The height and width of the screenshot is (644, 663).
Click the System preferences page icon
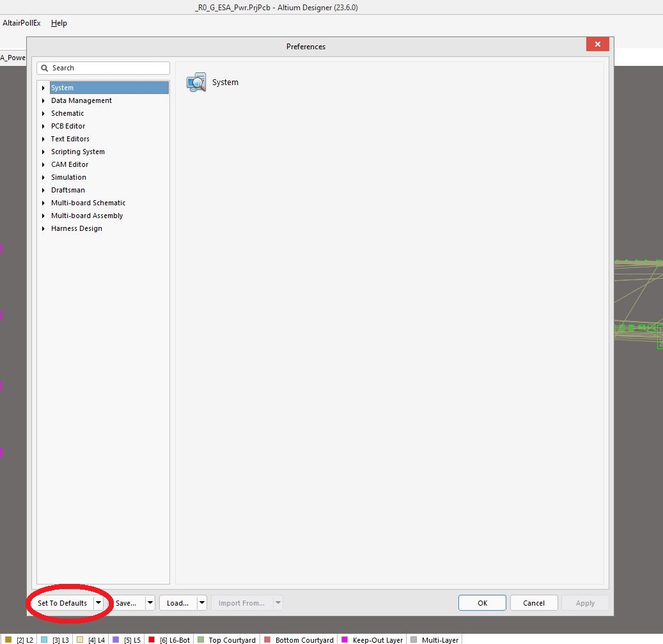pyautogui.click(x=196, y=82)
